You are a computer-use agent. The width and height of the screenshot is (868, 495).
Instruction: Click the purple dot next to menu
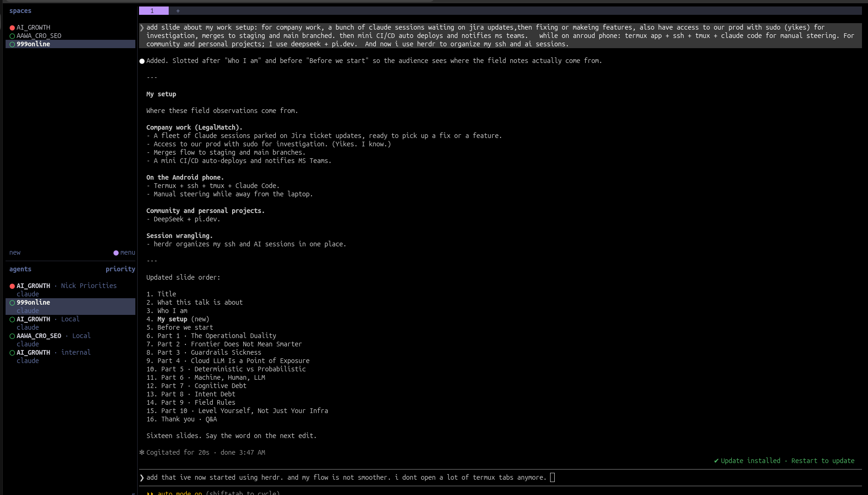(x=116, y=253)
